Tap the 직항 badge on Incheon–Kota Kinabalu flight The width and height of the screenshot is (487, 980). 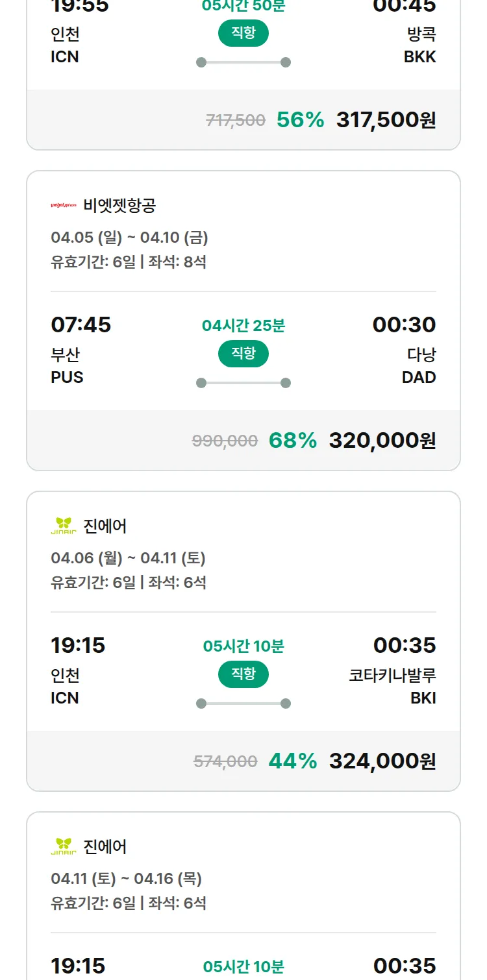[243, 674]
